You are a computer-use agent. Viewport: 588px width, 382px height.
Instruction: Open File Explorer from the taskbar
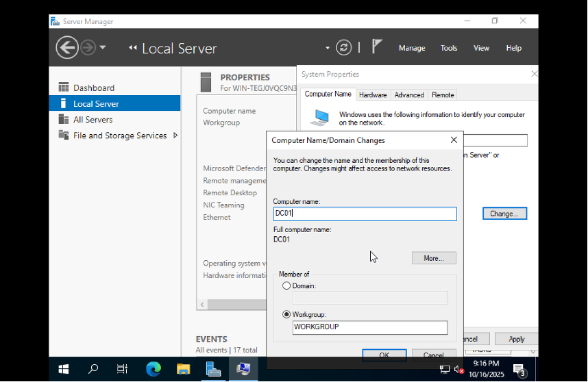pyautogui.click(x=183, y=369)
